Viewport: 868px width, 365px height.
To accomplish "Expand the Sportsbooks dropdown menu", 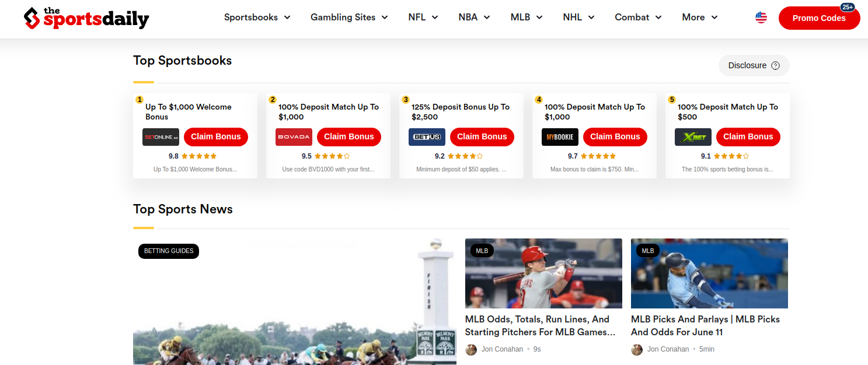I will click(x=257, y=17).
